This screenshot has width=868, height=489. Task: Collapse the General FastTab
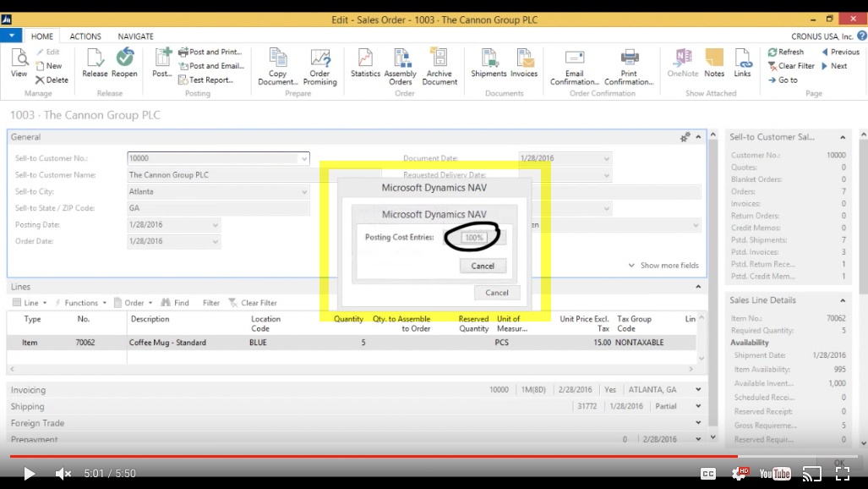click(698, 137)
